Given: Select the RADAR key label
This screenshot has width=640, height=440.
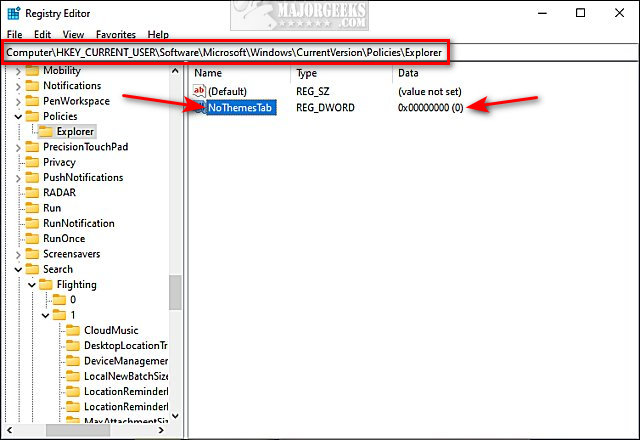Looking at the screenshot, I should [x=59, y=192].
